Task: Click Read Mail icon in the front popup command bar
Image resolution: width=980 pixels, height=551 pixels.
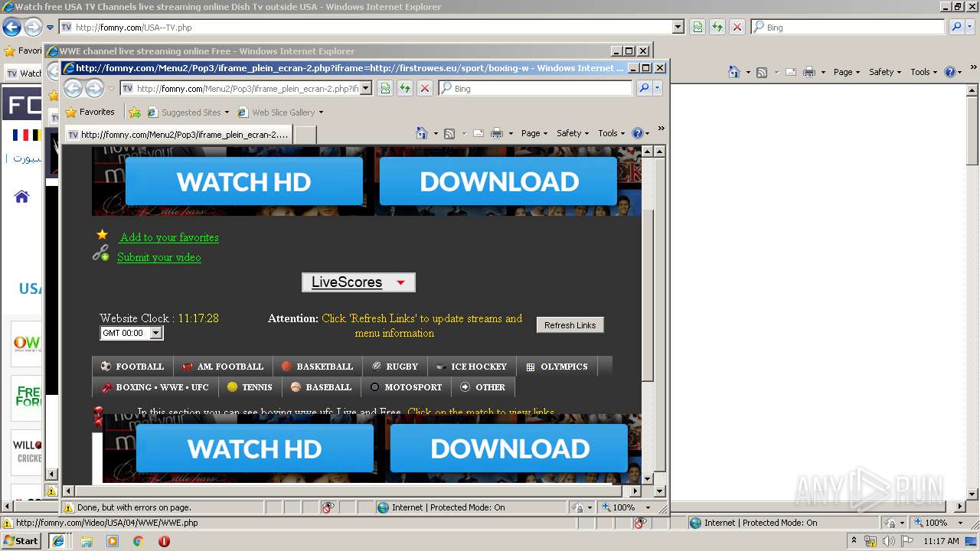Action: tap(479, 133)
